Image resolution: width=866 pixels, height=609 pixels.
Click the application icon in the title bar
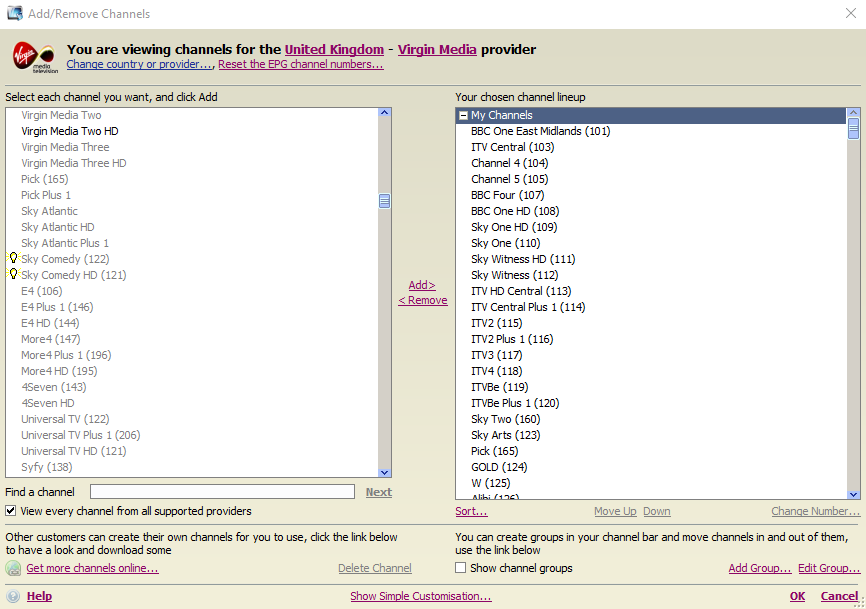14,13
